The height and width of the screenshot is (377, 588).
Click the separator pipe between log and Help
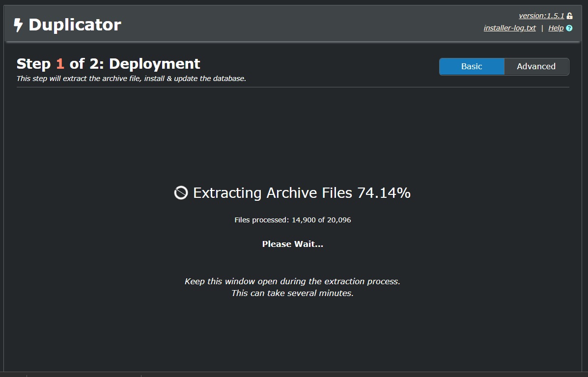(x=542, y=28)
